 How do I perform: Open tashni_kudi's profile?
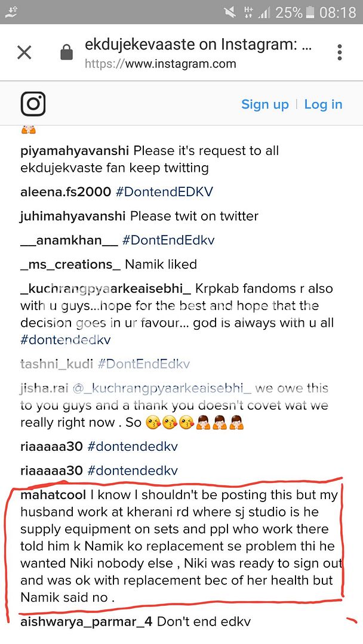point(56,364)
